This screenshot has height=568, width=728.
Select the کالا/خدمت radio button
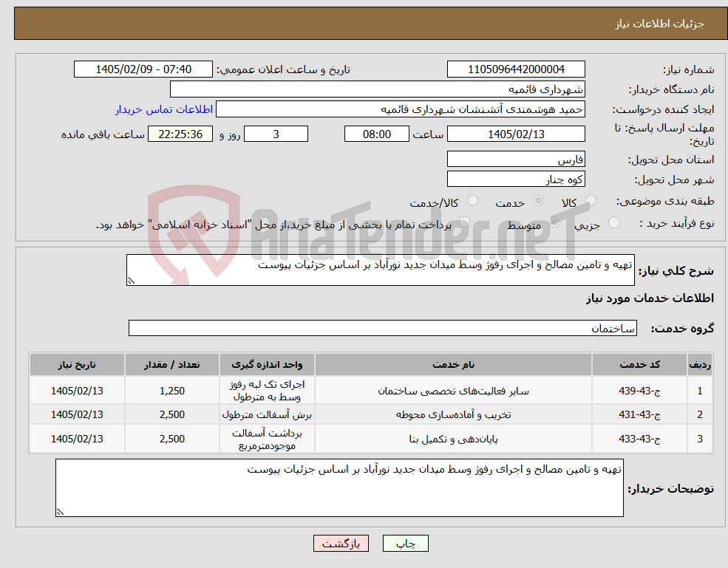tap(472, 200)
